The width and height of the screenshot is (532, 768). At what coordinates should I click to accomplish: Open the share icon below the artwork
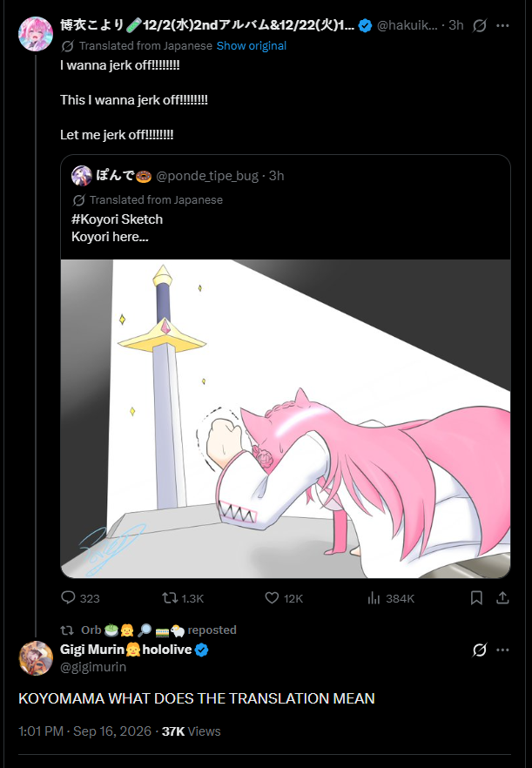point(502,597)
